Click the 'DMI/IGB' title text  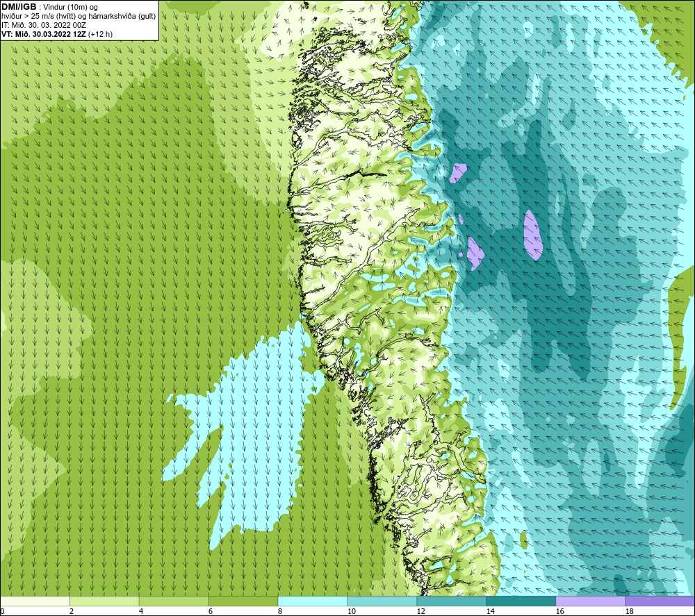pyautogui.click(x=19, y=7)
